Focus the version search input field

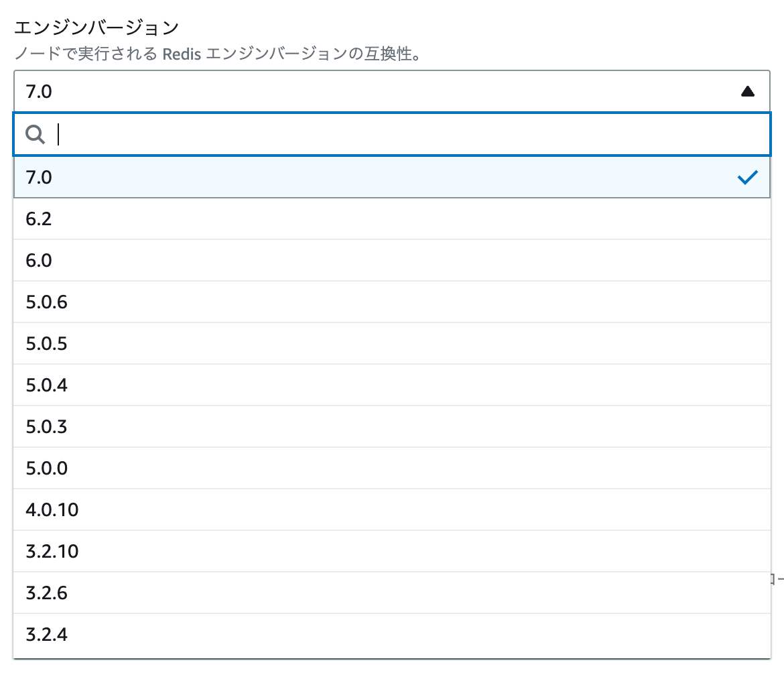click(392, 134)
